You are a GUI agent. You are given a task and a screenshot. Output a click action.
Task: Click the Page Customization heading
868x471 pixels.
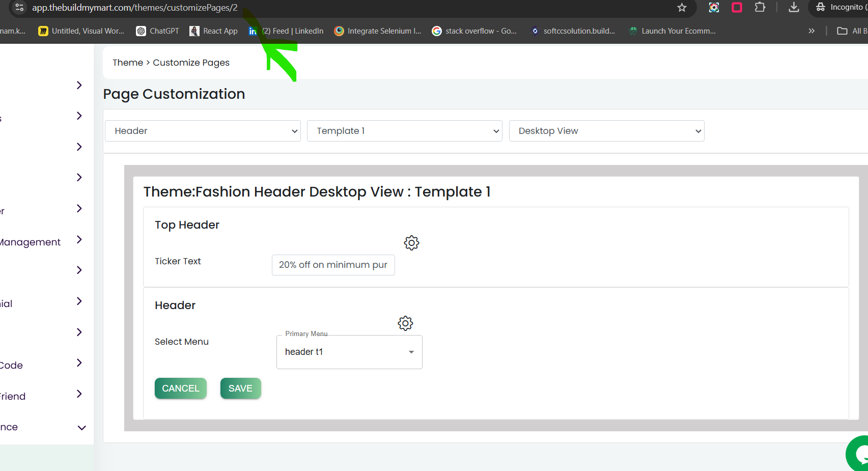[174, 94]
